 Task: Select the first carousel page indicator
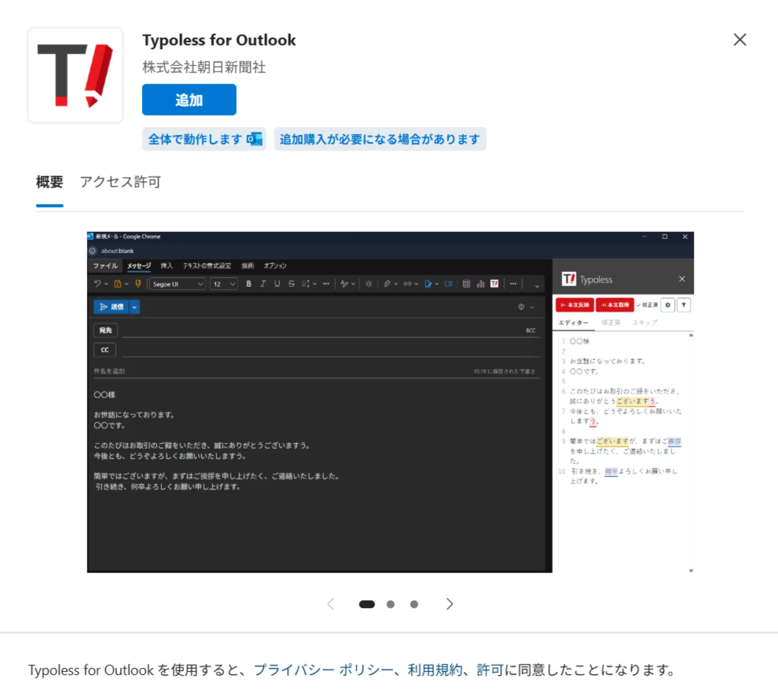(x=367, y=604)
